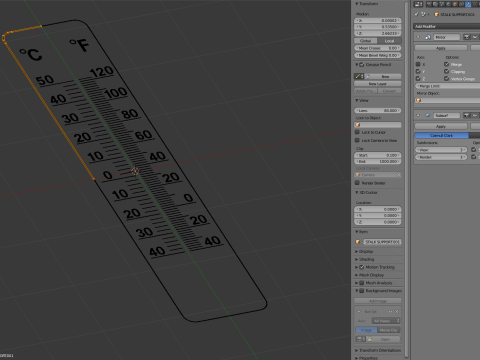Screen dimensions: 480x360
Task: Open the Data properties tab icon
Action: tap(475, 4)
